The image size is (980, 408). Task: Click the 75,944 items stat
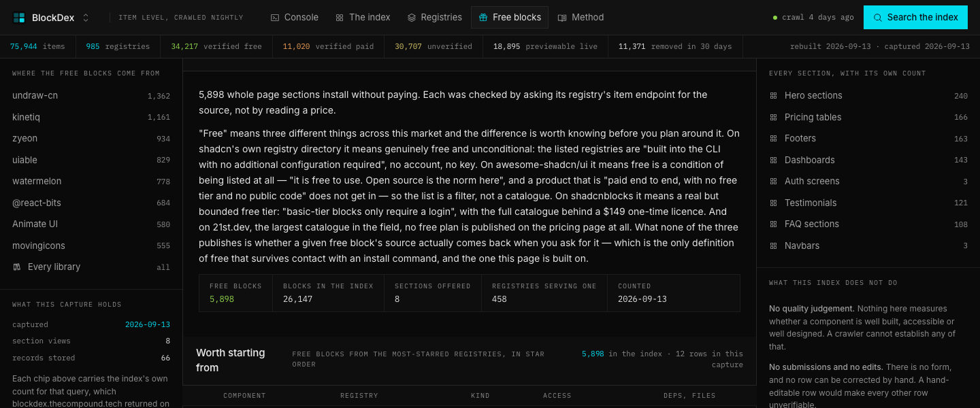click(x=37, y=46)
